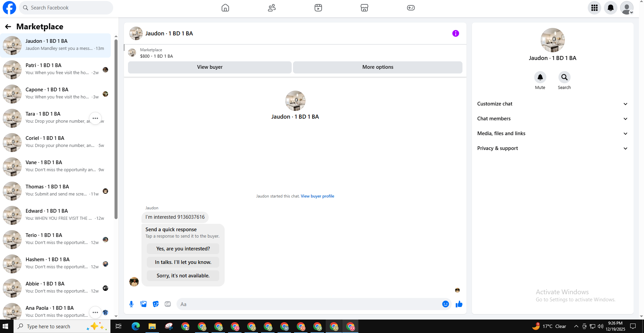Click the voice clip microphone icon
Image resolution: width=644 pixels, height=333 pixels.
click(x=131, y=304)
